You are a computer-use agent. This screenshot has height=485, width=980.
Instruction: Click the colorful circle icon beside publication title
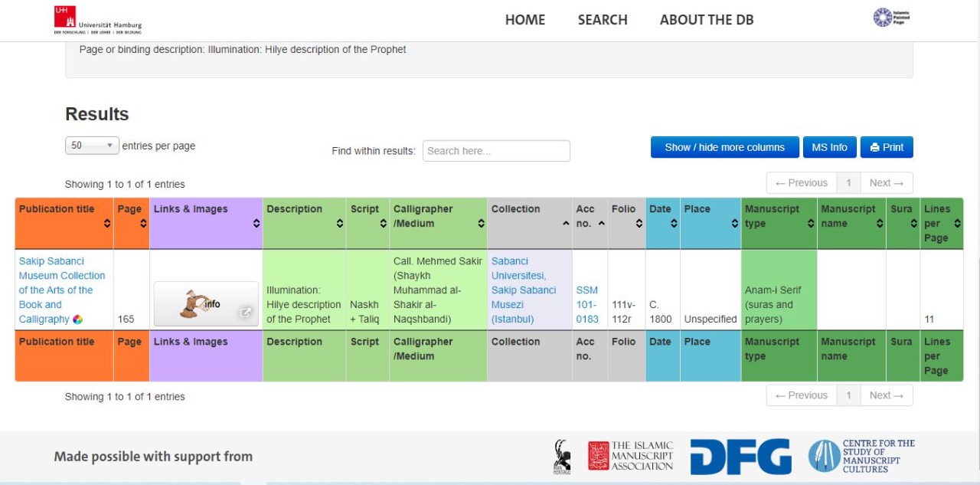tap(78, 320)
